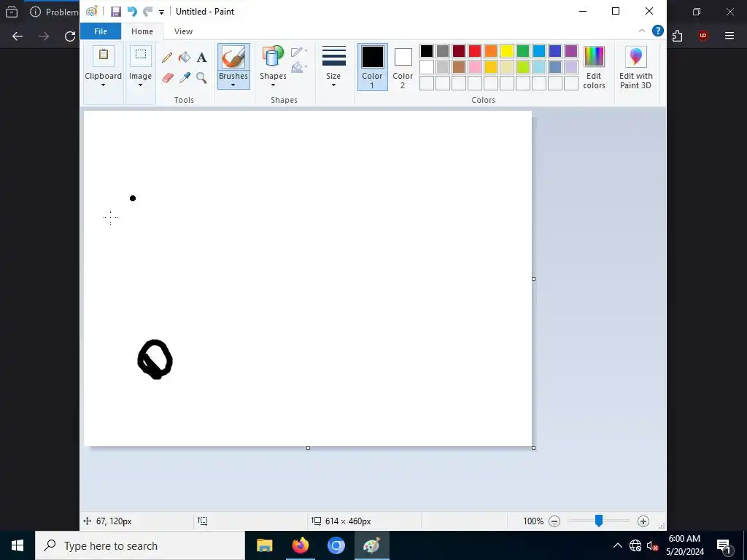Click the zoom slider thumb
Screen dimensions: 747x560
[x=599, y=521]
